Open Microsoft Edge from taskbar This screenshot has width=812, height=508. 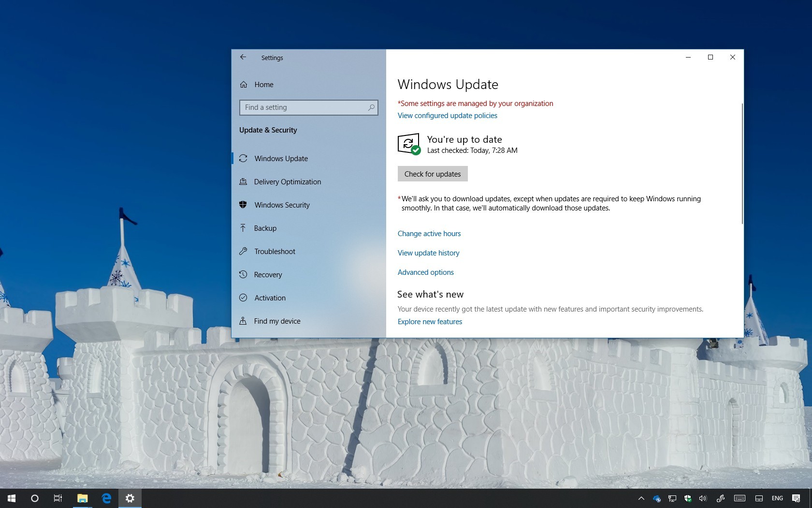[106, 498]
